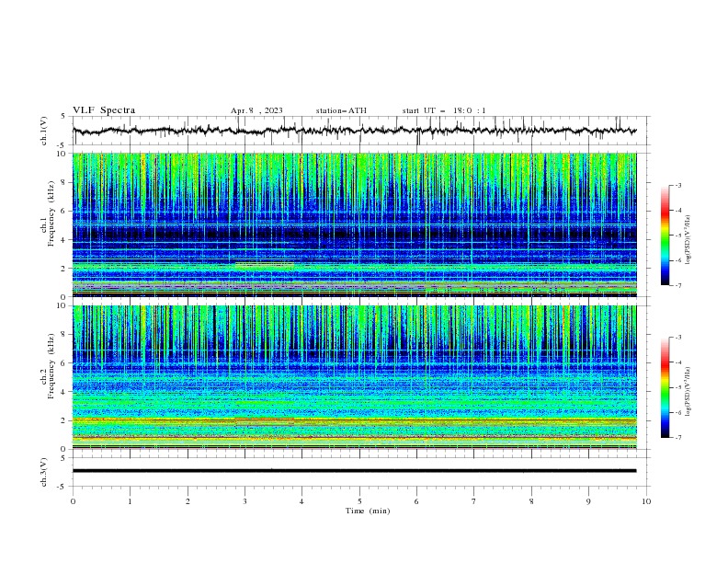
Task: Click the "-7" label on ch.2 colorbar
Action: coord(678,438)
